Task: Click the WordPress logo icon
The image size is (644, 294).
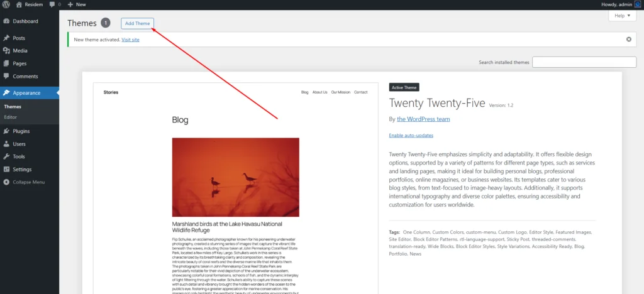Action: (x=6, y=4)
